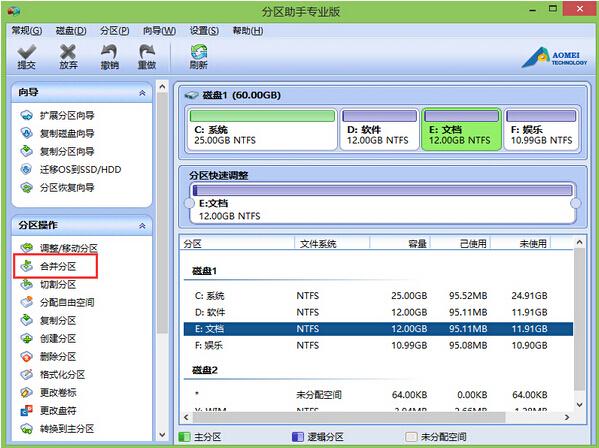This screenshot has width=599, height=448.
Task: Collapse the 分区操作 panel chevron
Action: point(142,226)
